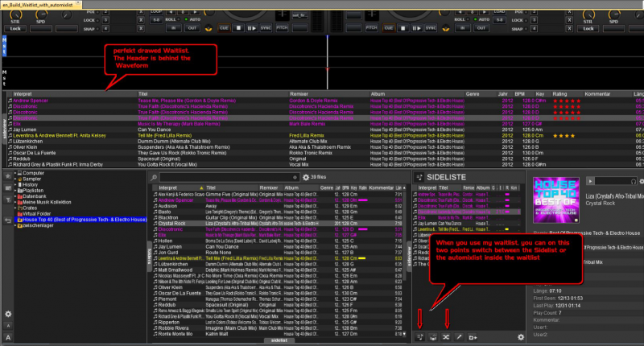
Task: Expand the Crates tree node
Action: coord(15,208)
